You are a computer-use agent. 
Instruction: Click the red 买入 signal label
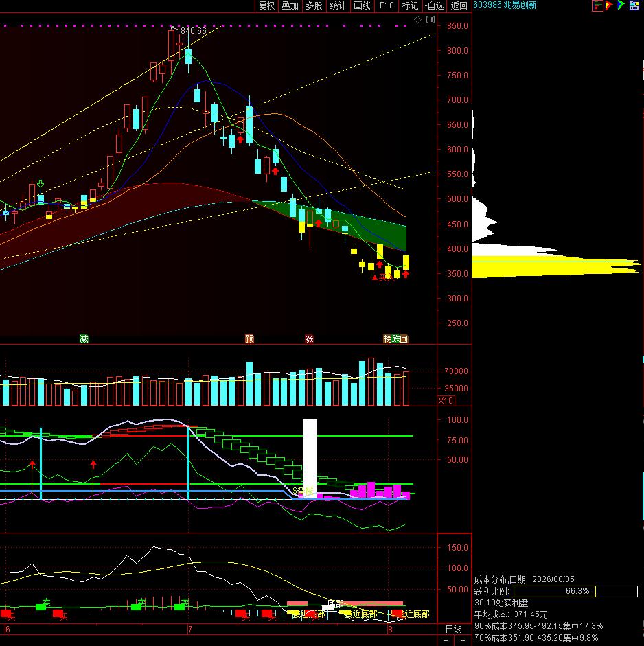[x=387, y=277]
